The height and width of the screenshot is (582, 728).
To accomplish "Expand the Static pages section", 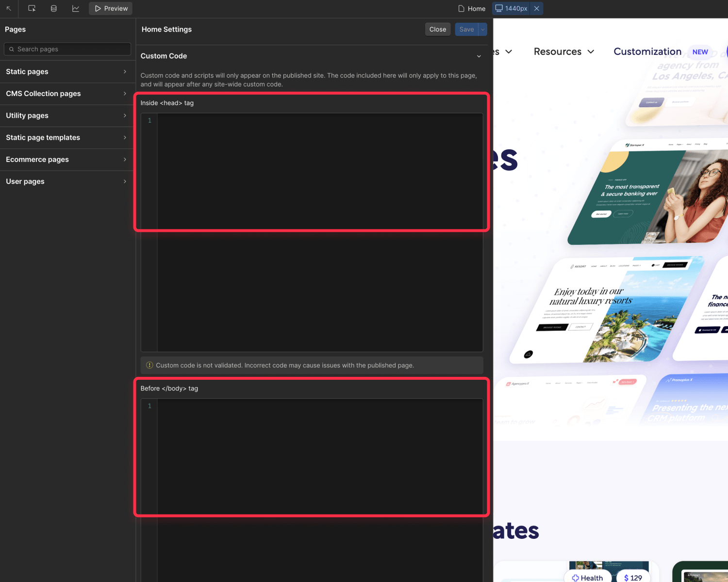I will point(67,72).
